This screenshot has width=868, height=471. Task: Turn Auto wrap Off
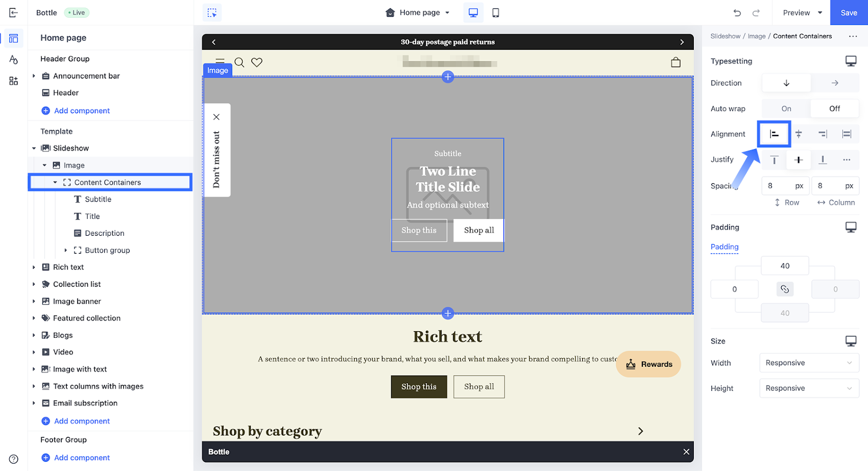pos(835,108)
